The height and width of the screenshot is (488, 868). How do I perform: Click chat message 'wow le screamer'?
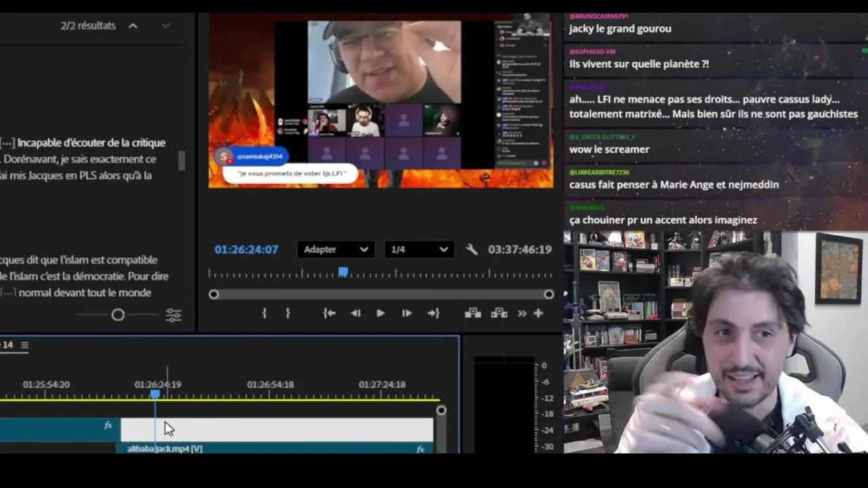pyautogui.click(x=610, y=149)
